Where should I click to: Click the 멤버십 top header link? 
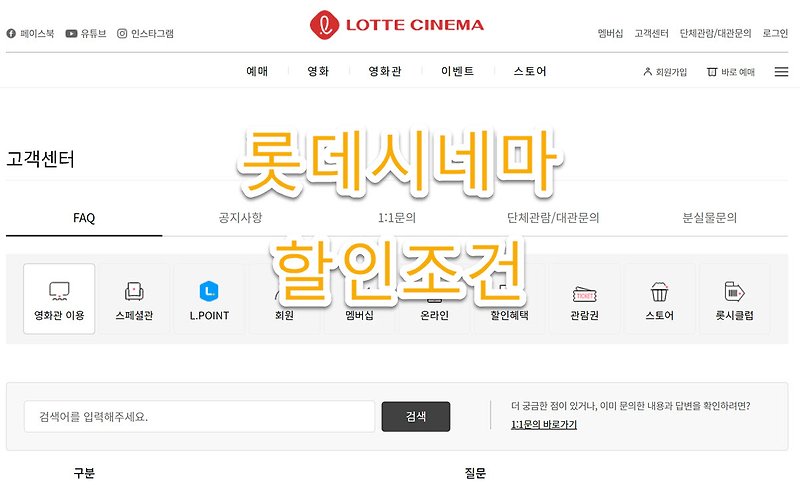point(610,34)
